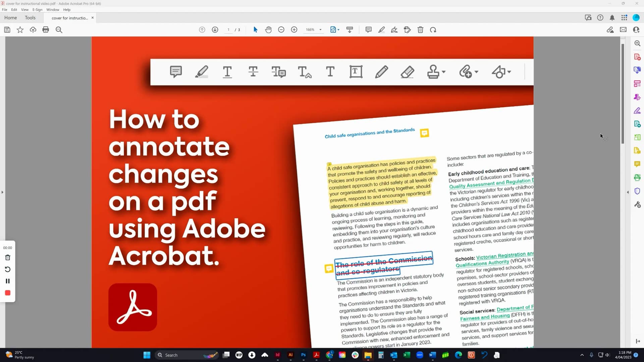Select the pencil drawing tool
This screenshot has width=644, height=362.
point(382,71)
